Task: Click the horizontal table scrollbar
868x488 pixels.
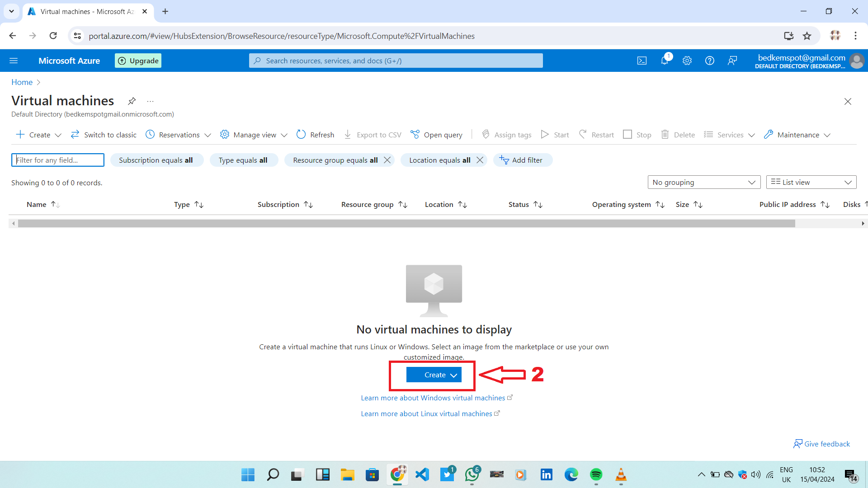Action: point(406,223)
